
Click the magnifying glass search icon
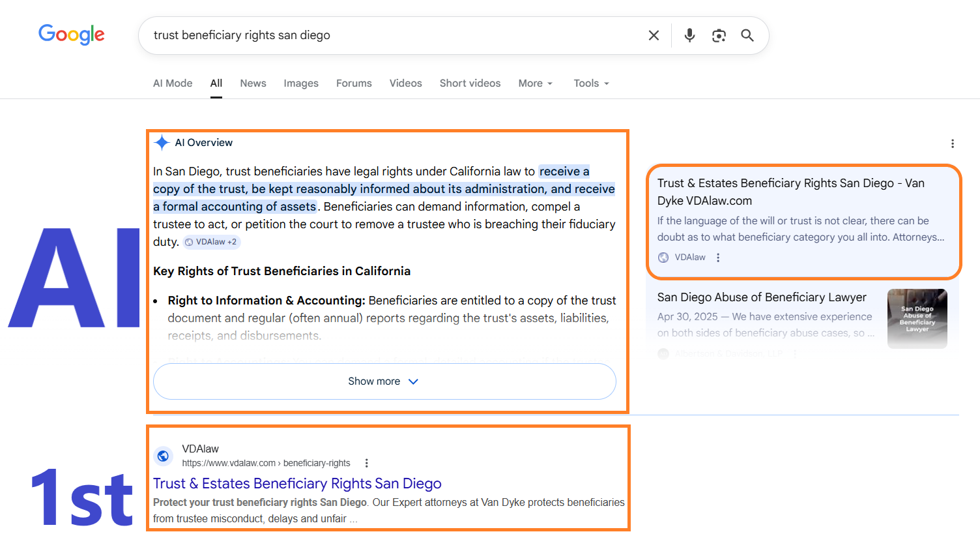pos(747,35)
